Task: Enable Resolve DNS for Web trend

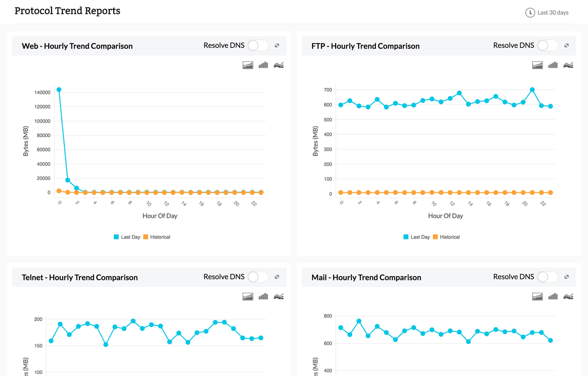Action: 258,46
